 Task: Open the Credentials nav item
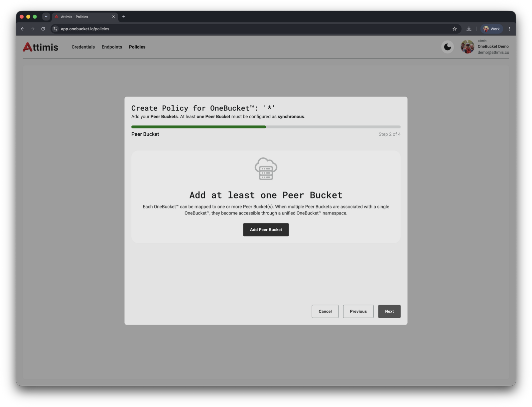(83, 47)
